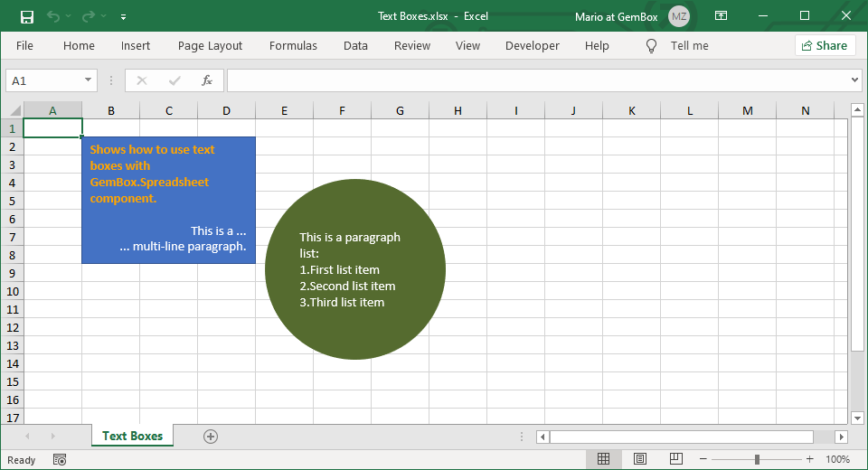Image resolution: width=868 pixels, height=470 pixels.
Task: Click the Undo arrow icon
Action: [x=53, y=16]
